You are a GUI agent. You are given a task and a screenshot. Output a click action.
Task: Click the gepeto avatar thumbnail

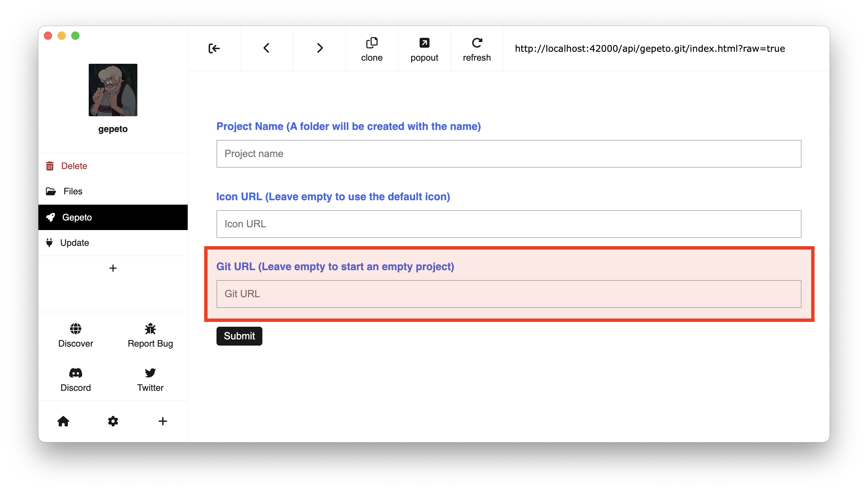[x=113, y=90]
